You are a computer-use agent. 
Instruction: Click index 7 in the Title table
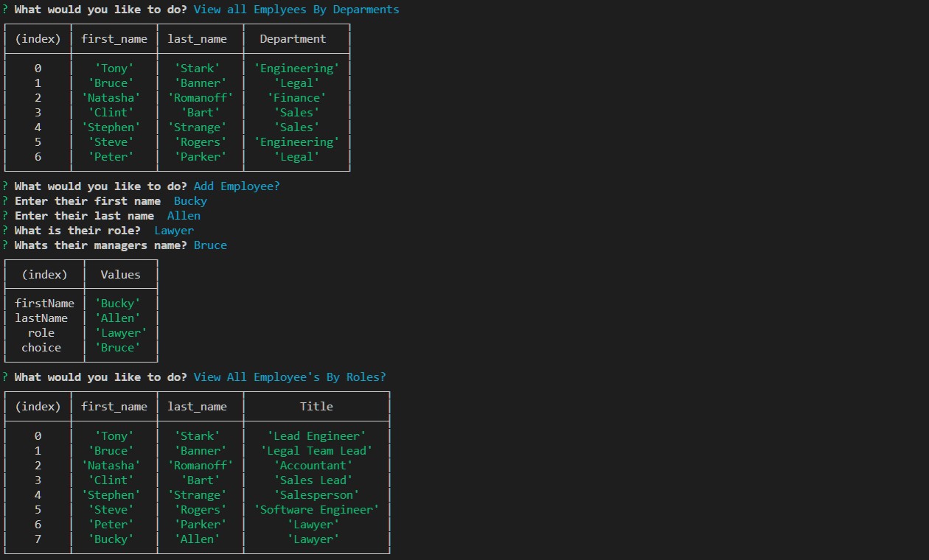pos(38,539)
